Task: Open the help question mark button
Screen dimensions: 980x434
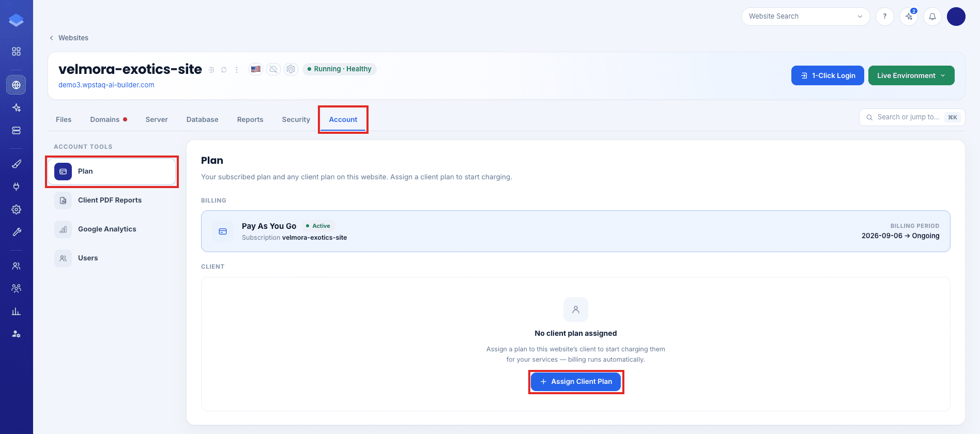Action: pos(885,17)
